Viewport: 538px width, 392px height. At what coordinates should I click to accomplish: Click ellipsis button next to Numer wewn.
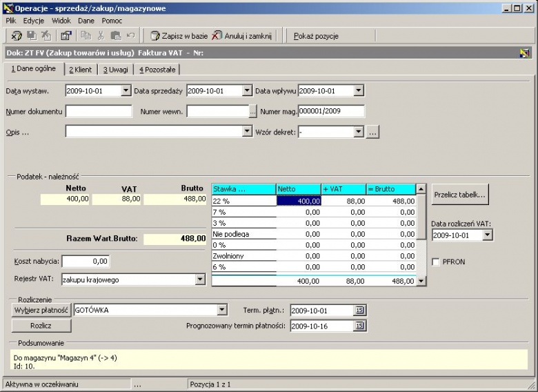252,111
